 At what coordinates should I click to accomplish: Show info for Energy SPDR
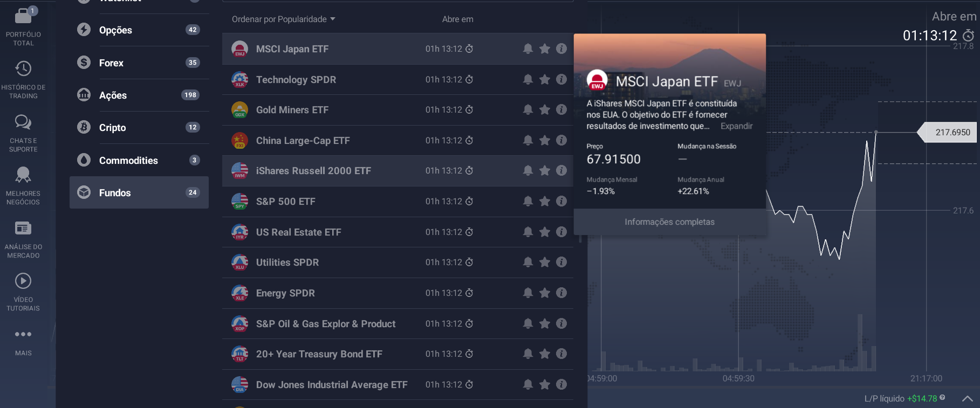coord(561,293)
